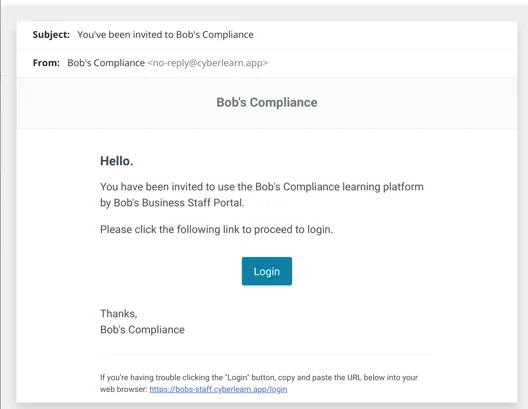
Task: Click the Hello. heading
Action: (117, 161)
